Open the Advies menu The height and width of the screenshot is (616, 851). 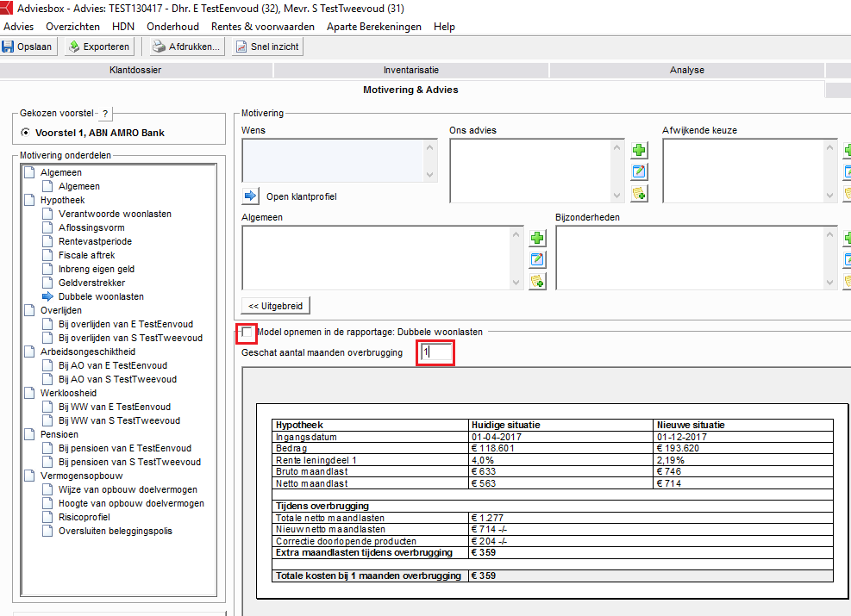coord(18,27)
